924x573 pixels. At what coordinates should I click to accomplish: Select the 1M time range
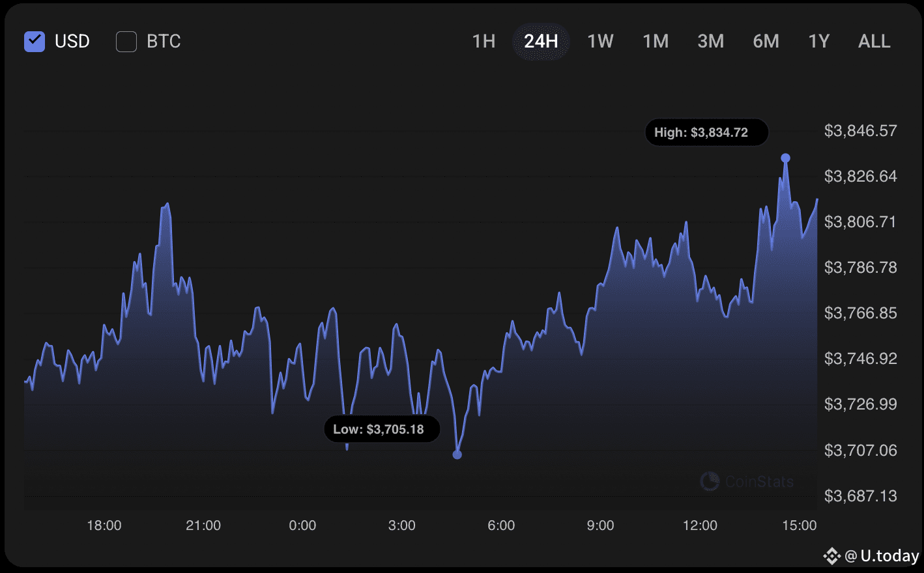pos(656,41)
